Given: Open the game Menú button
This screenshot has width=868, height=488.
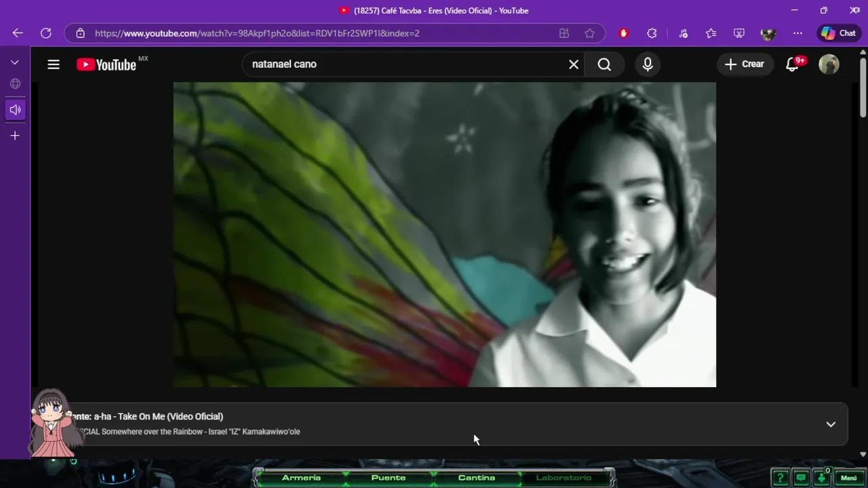Looking at the screenshot, I should (x=849, y=478).
